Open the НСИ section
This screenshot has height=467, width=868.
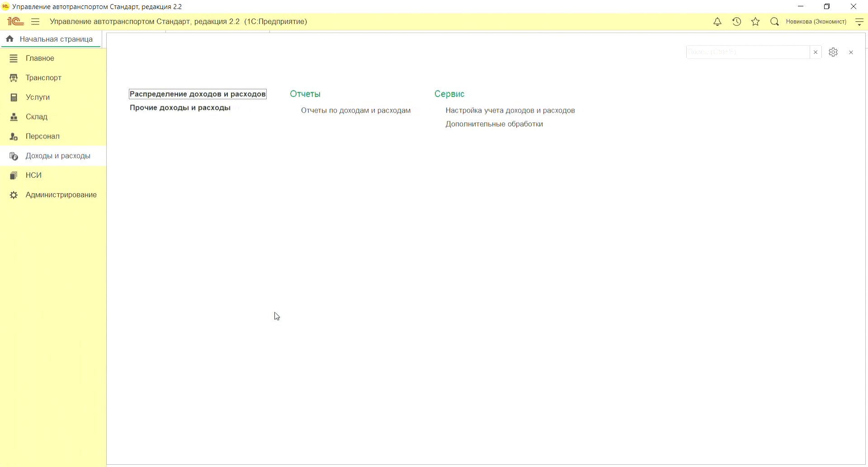[x=53, y=175]
